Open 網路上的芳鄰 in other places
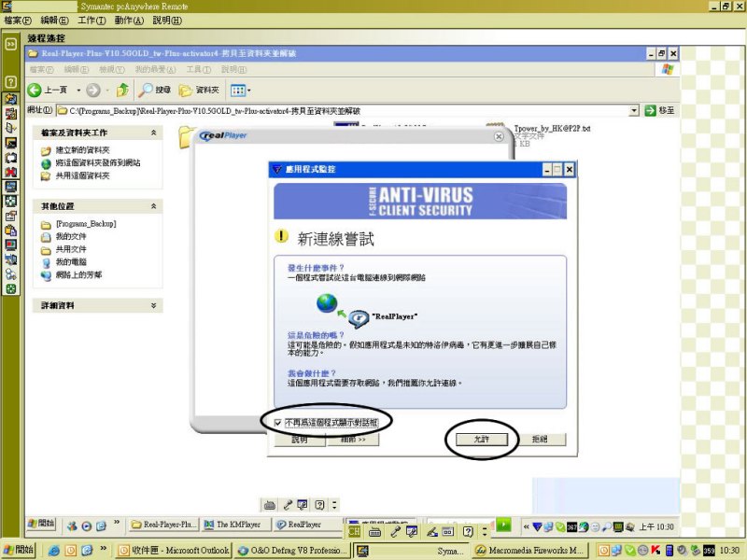 coord(78,274)
